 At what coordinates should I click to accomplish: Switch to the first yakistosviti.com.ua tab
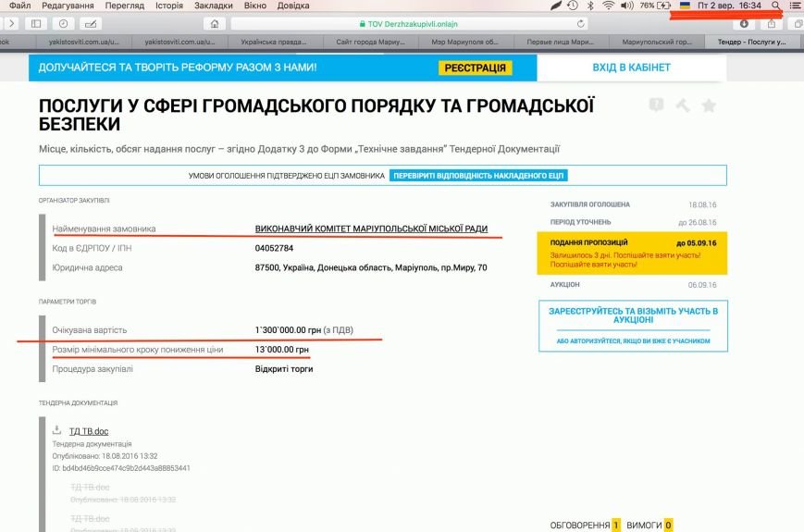click(84, 42)
